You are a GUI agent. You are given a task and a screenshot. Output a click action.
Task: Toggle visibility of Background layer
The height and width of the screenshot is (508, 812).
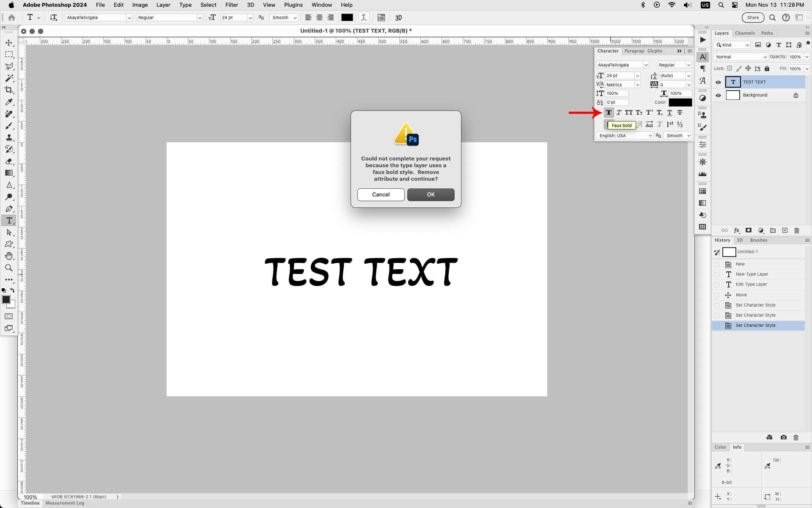point(717,95)
